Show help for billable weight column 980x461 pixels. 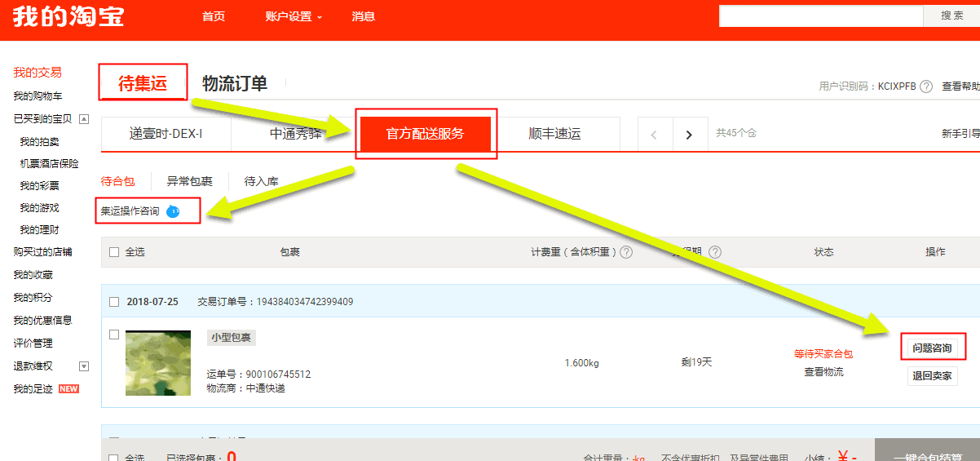pos(626,252)
